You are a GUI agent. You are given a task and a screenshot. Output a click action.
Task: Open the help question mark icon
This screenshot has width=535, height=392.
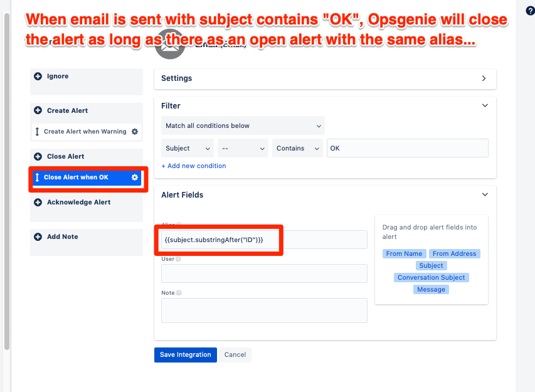[529, 10]
